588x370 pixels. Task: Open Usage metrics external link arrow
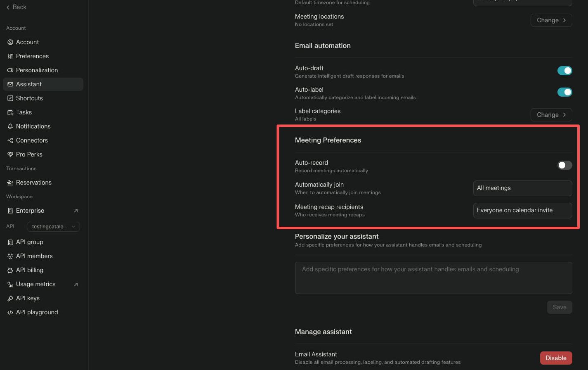(76, 284)
